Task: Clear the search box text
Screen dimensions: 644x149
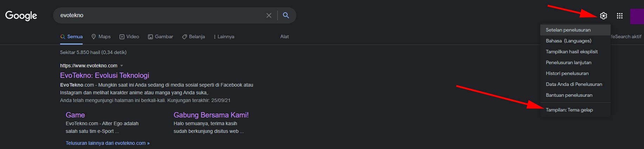Action: point(269,15)
